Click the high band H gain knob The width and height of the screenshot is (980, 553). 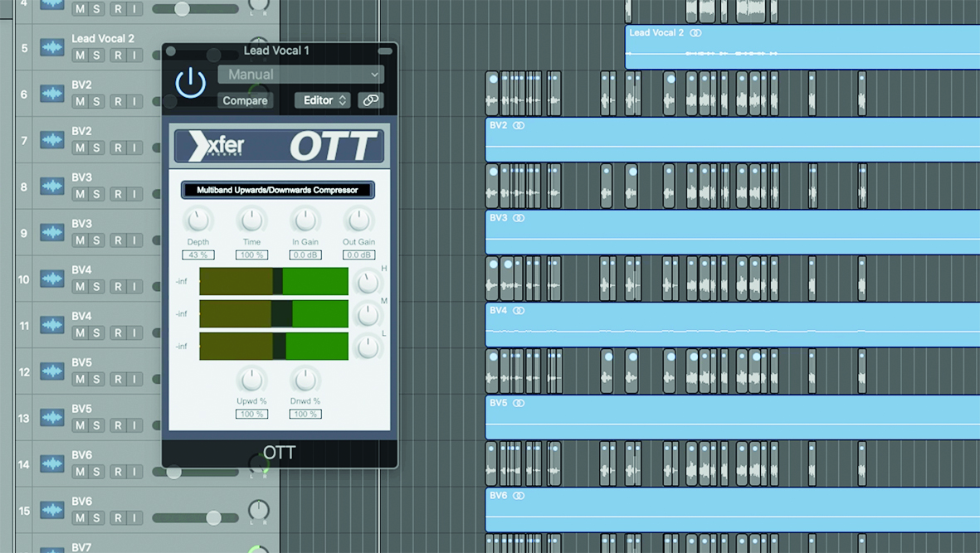[x=368, y=283]
